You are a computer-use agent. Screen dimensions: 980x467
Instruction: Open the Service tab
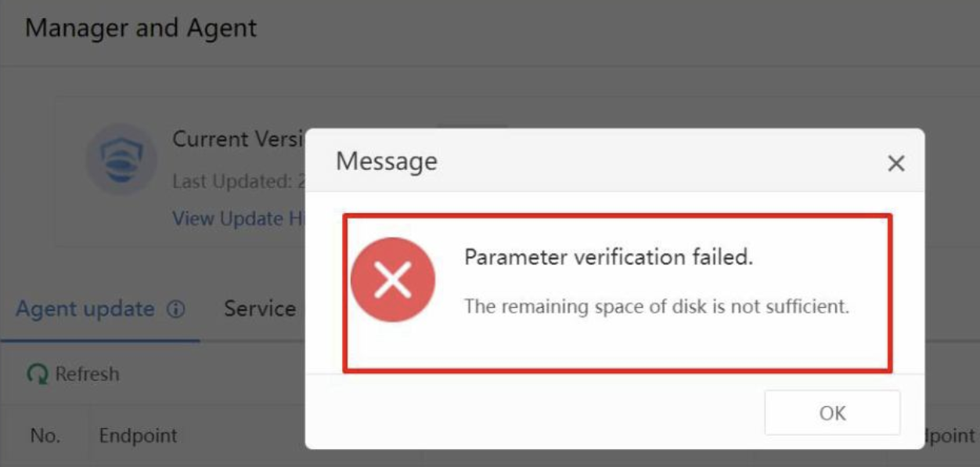pos(261,309)
